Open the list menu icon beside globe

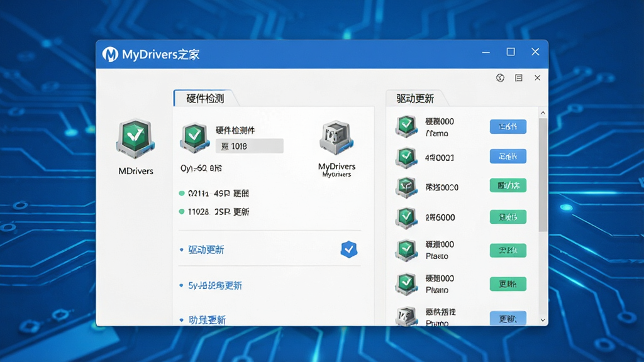point(519,78)
